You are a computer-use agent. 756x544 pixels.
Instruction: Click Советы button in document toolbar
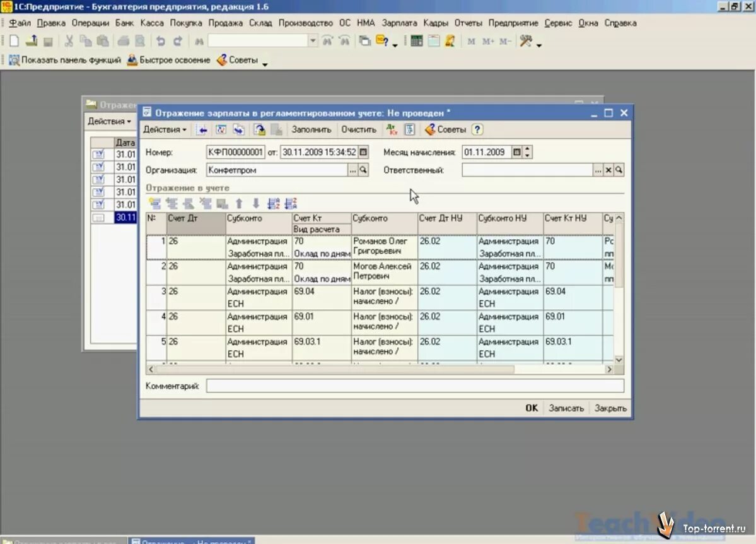(446, 130)
